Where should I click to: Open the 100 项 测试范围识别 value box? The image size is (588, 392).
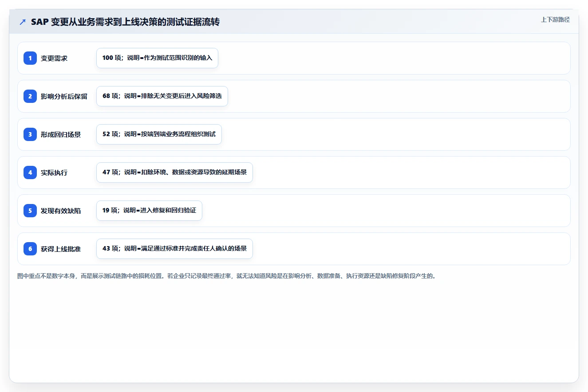[157, 58]
